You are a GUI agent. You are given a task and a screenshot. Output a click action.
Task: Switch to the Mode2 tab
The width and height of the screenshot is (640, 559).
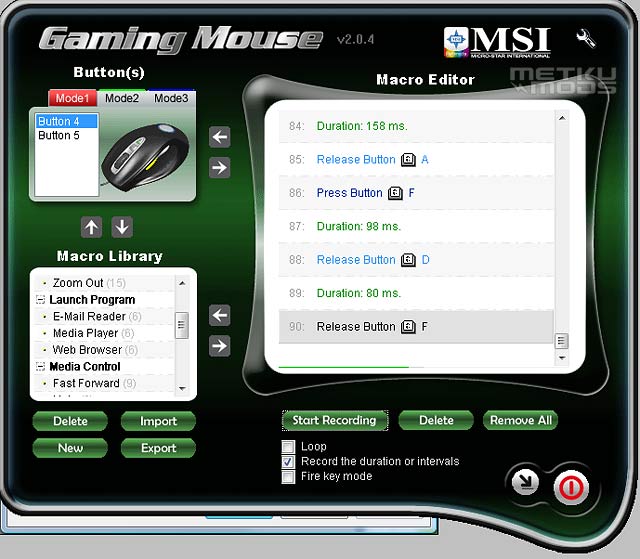[x=122, y=98]
